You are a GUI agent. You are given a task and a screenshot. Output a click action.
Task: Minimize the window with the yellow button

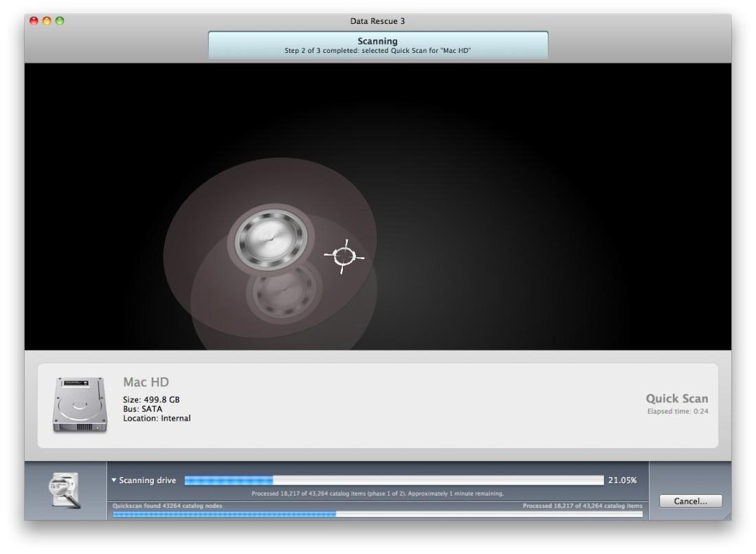pos(47,21)
